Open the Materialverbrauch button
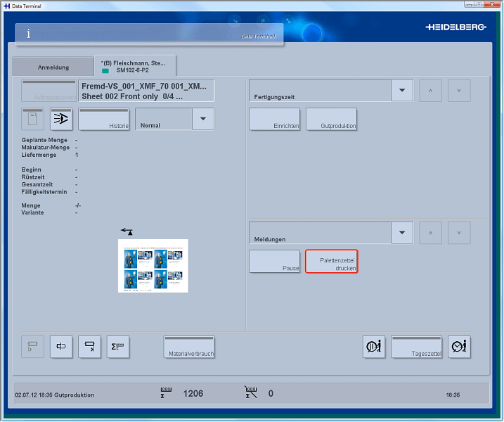This screenshot has height=422, width=504. [188, 347]
